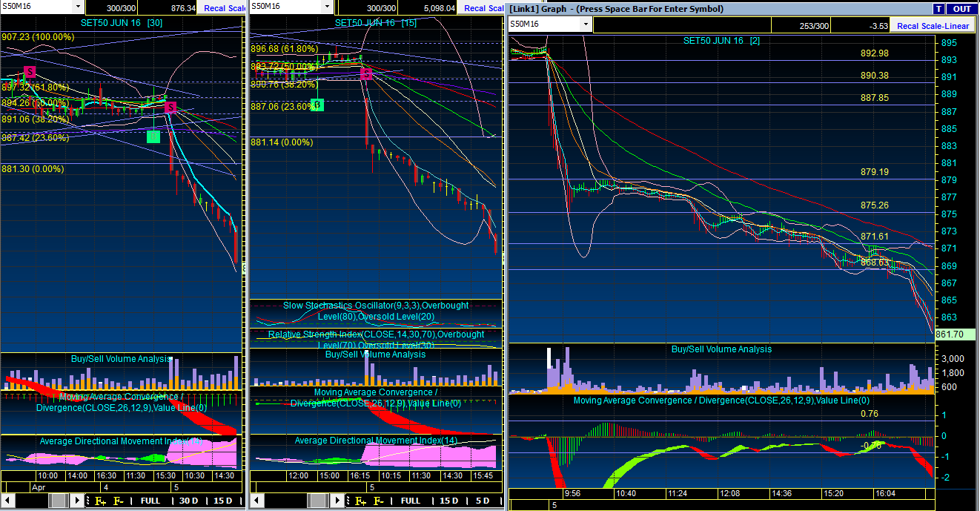Click Slow Stochastics Oscillator indicator label
Screen dimensions: 980x511
click(x=376, y=311)
